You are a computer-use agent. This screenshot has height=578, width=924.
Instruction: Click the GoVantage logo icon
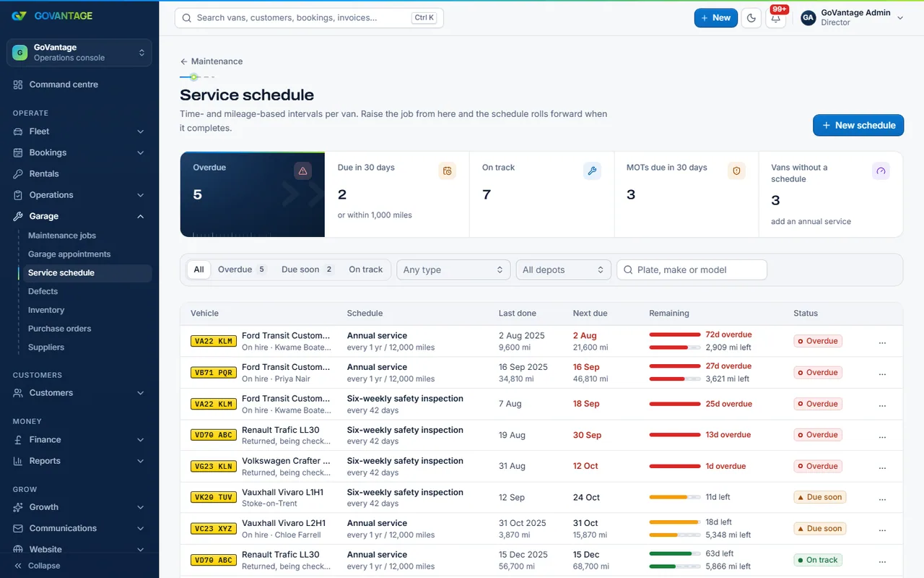pyautogui.click(x=19, y=16)
